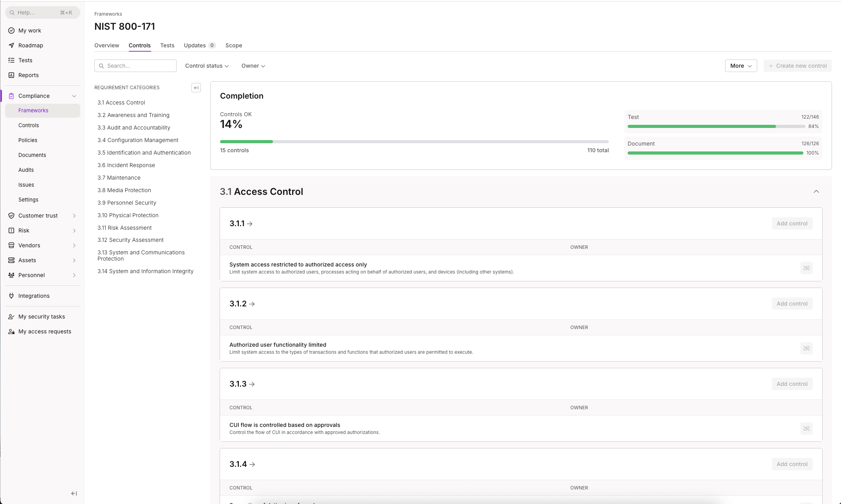
Task: Toggle unlink icon for system access control
Action: point(806,268)
